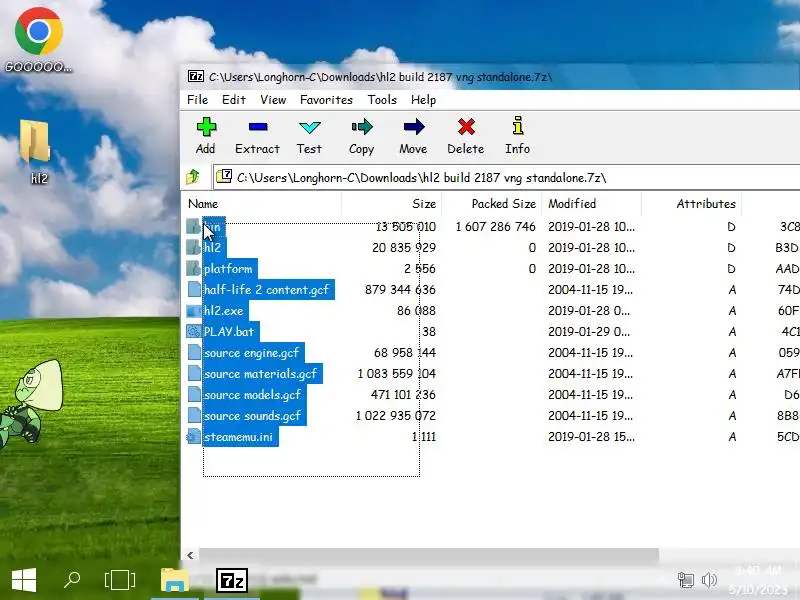The height and width of the screenshot is (600, 800).
Task: Open the Windows Start menu
Action: point(24,580)
